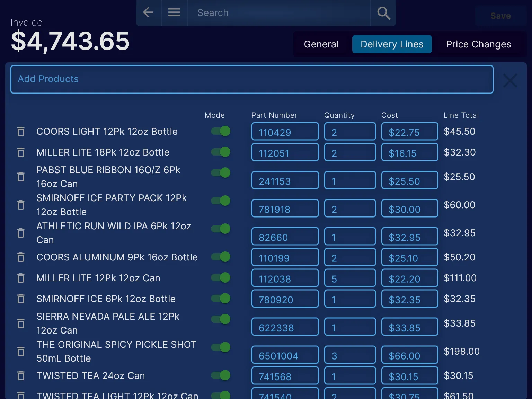
Task: Select SIERRA NEVADA PALE ALE product name
Action: pos(108,323)
